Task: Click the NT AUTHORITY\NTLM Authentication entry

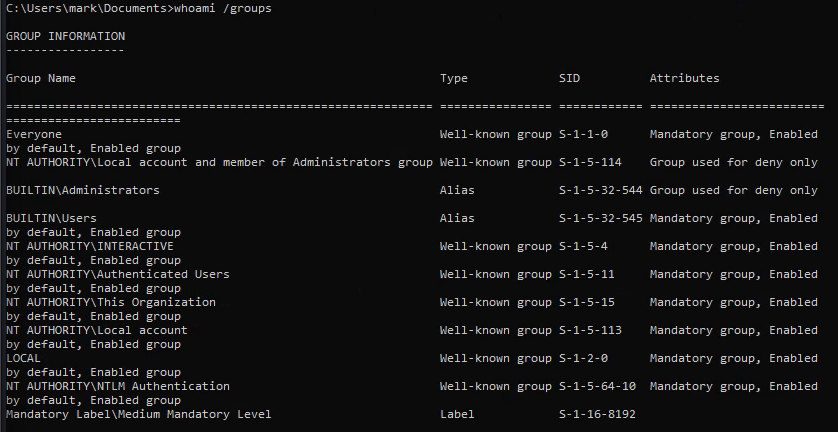Action: [x=118, y=386]
